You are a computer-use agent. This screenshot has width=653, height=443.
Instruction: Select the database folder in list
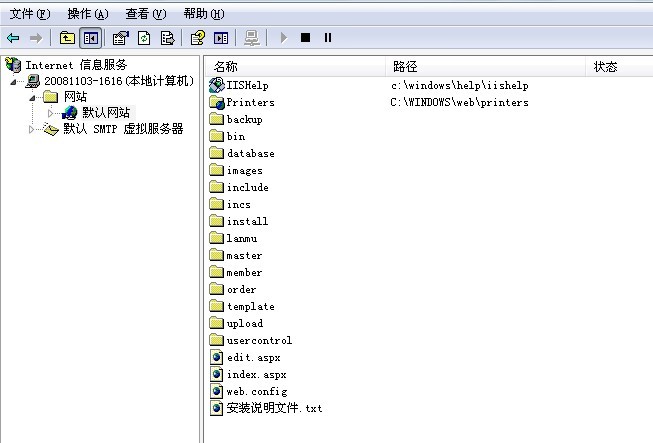[x=250, y=154]
